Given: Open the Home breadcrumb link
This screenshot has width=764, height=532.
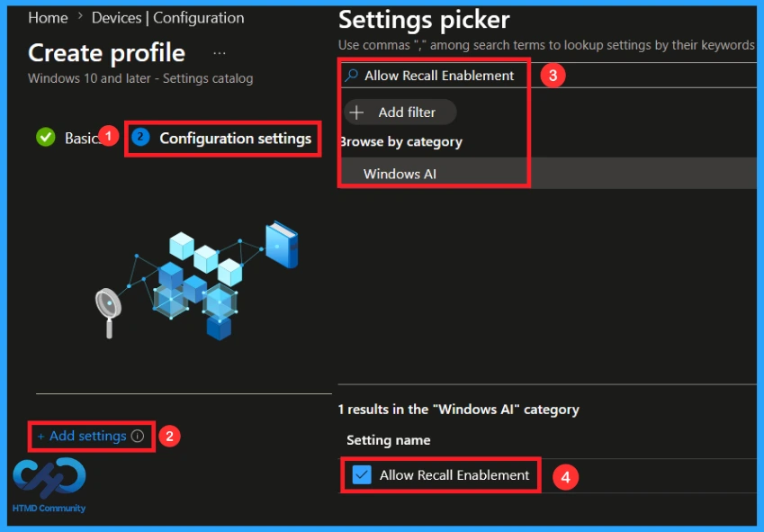Looking at the screenshot, I should [48, 18].
